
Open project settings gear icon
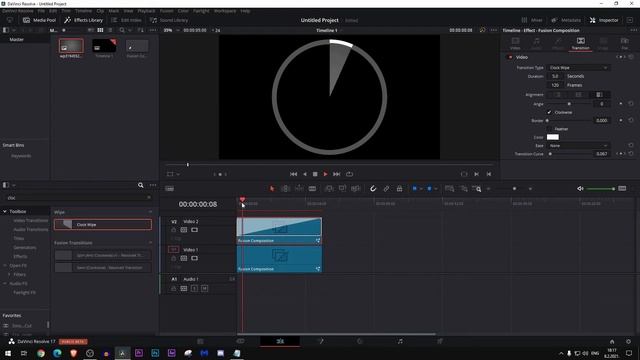pos(628,341)
